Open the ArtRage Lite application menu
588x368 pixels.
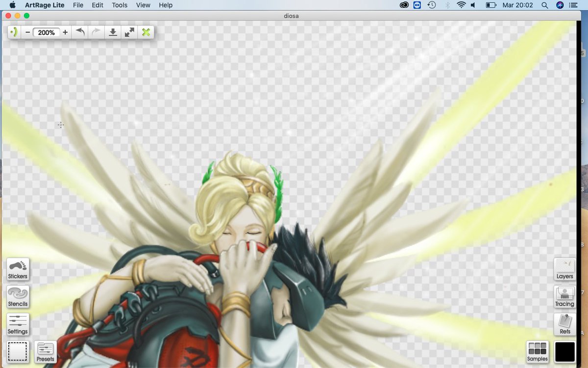(45, 5)
